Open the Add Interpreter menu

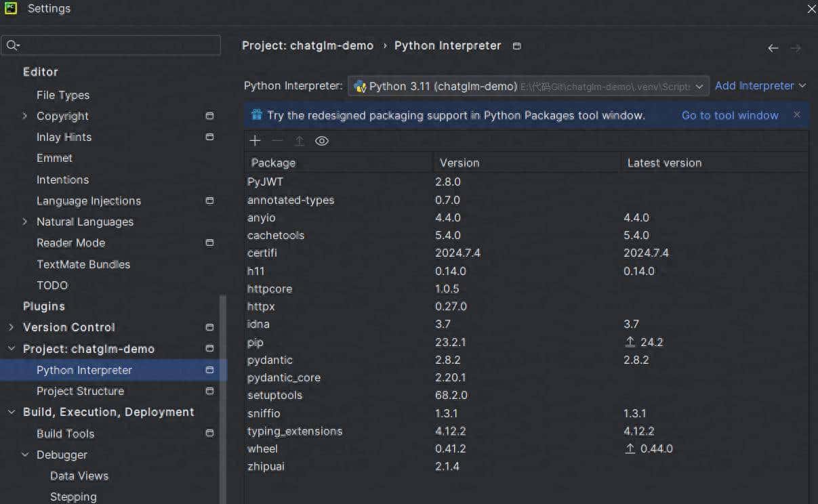(x=760, y=86)
